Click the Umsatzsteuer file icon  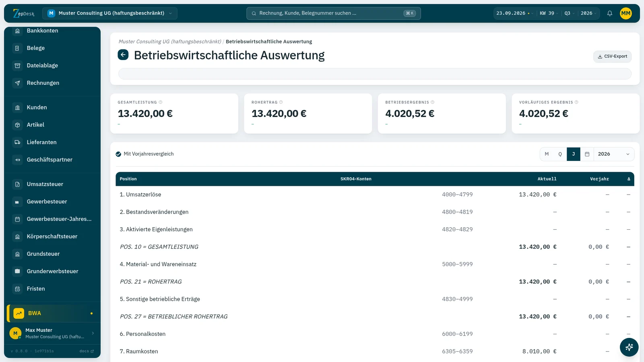[x=17, y=184]
